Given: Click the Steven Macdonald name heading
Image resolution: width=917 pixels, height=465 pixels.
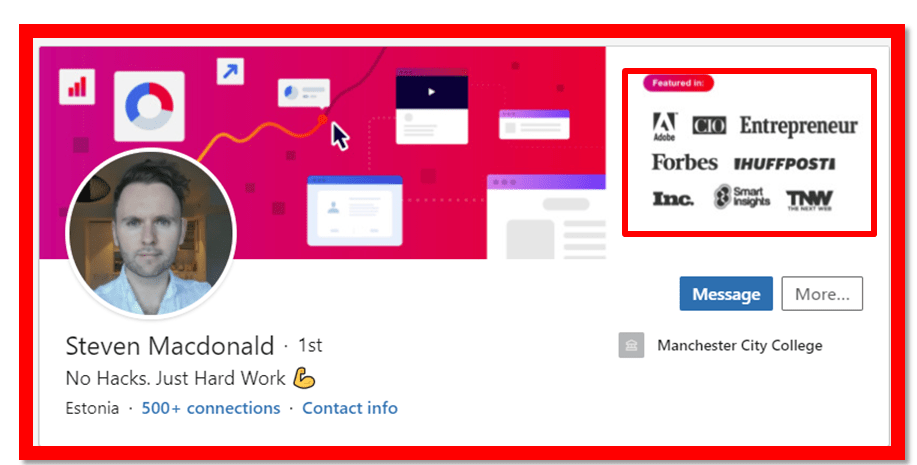Looking at the screenshot, I should tap(170, 346).
